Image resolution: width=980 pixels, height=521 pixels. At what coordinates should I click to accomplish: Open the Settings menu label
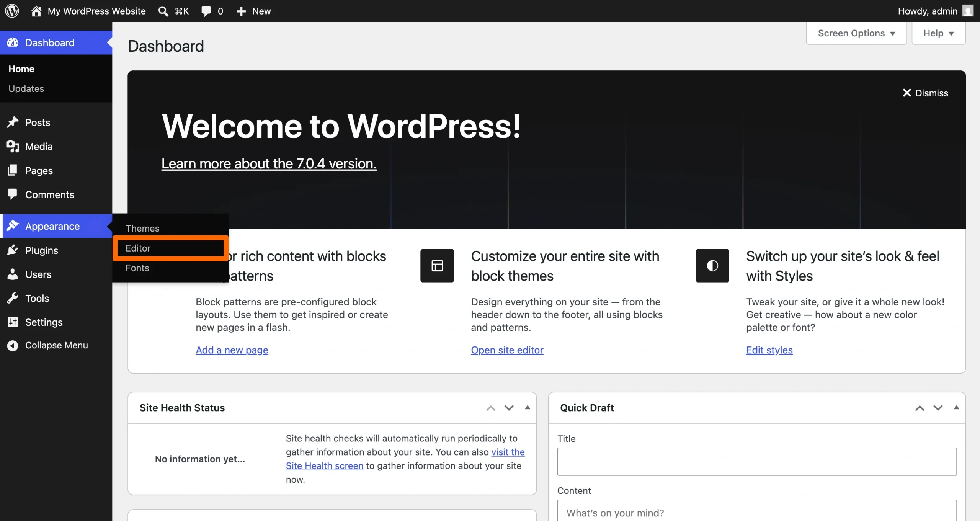click(44, 322)
